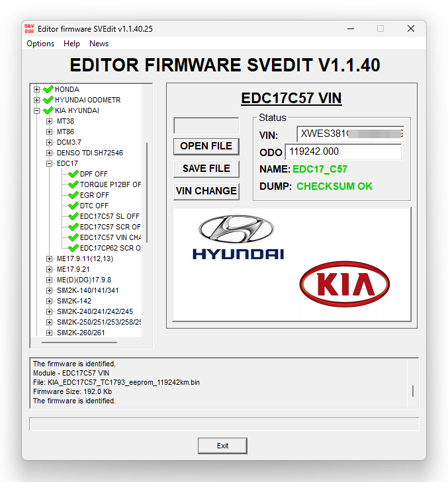
Task: Select the EDC17CP62 SCR O tree item
Action: (x=110, y=248)
